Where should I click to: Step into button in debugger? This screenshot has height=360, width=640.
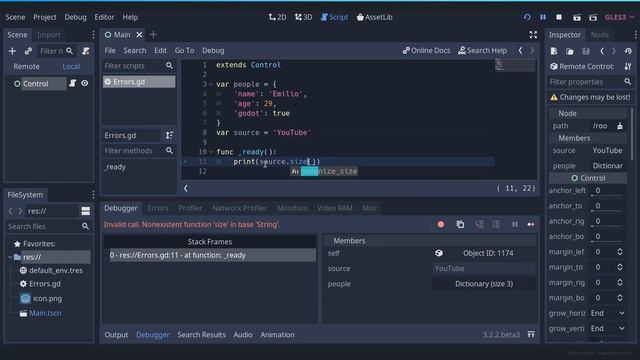(480, 224)
